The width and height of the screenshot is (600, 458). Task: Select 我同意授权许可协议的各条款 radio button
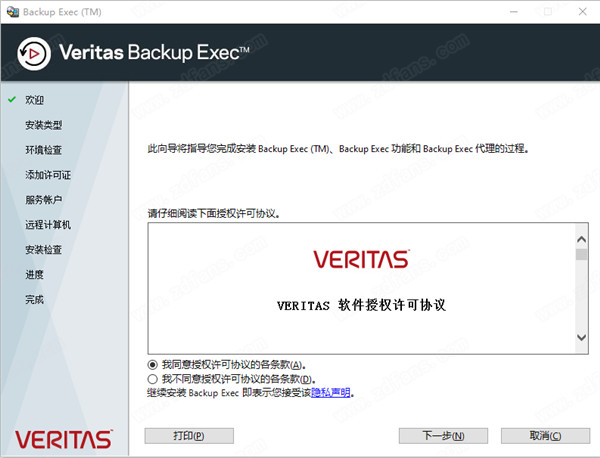[x=152, y=365]
